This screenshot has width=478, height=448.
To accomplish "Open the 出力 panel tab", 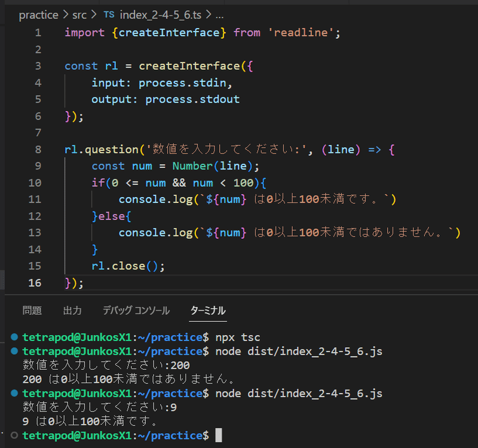I will point(72,311).
